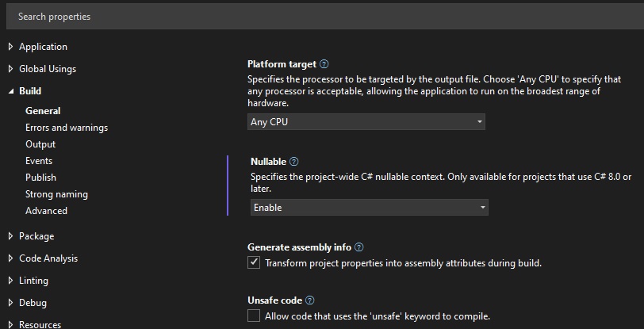This screenshot has height=329, width=644.
Task: Select Strong naming in the sidebar
Action: point(56,194)
